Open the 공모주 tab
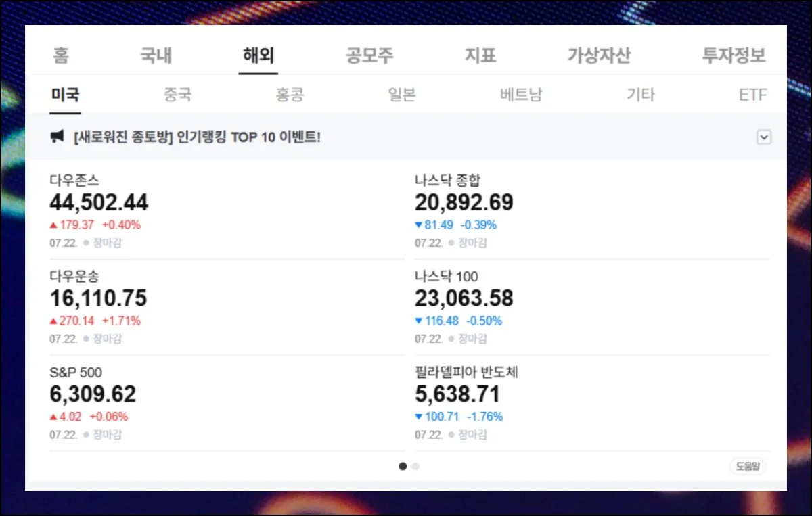The width and height of the screenshot is (812, 516). click(x=370, y=56)
